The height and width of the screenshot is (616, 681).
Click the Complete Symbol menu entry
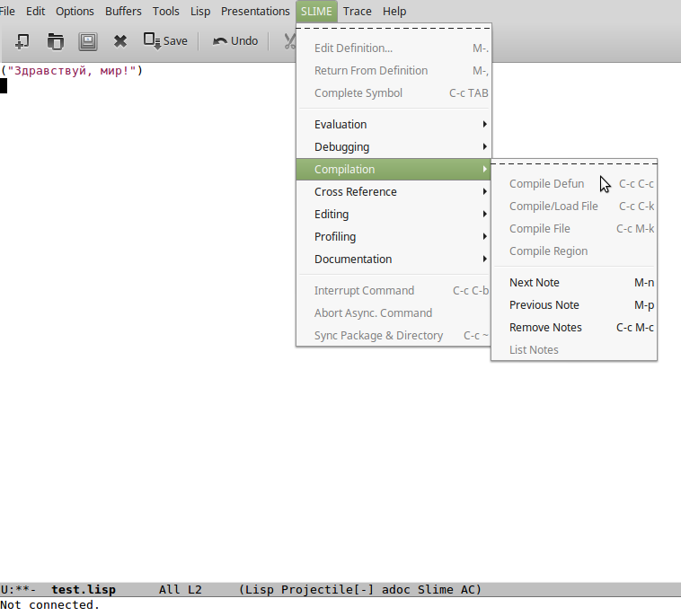pos(394,93)
